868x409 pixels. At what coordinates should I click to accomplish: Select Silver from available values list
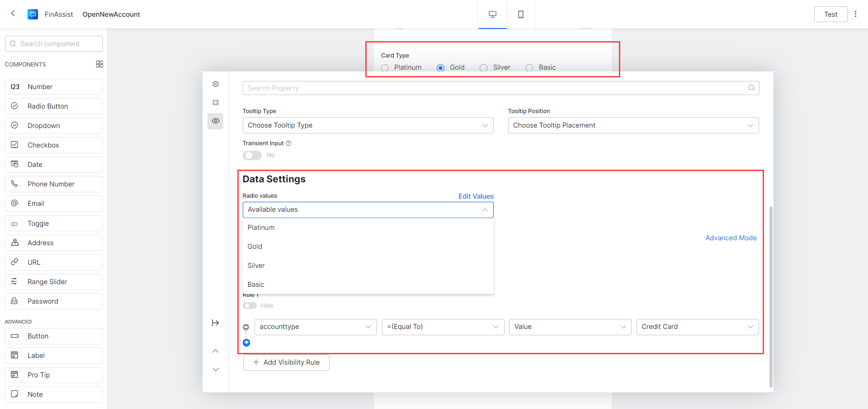coord(256,266)
